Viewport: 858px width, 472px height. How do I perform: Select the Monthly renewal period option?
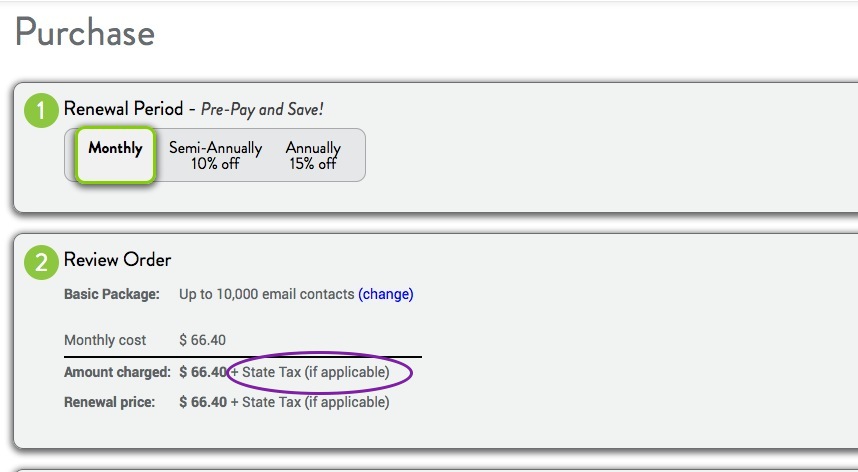115,155
